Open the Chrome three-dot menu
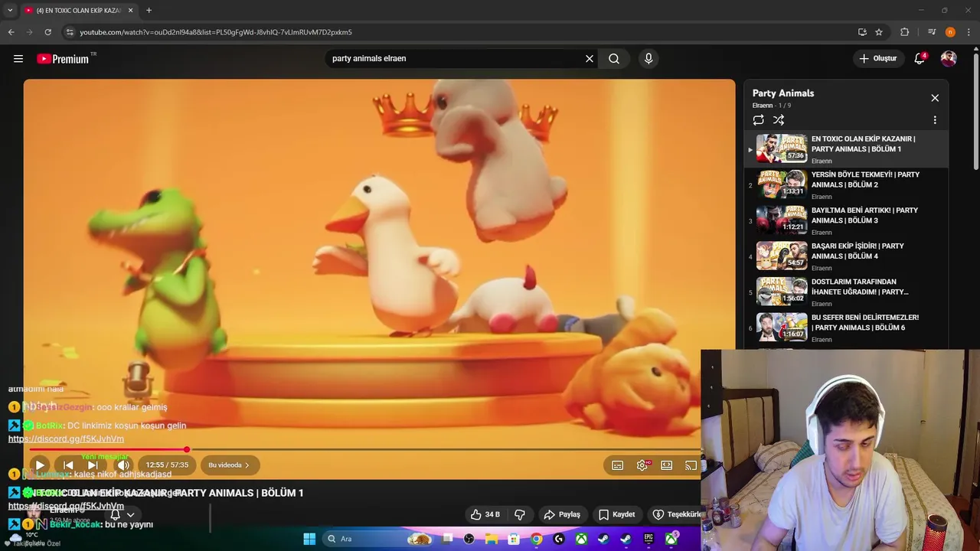This screenshot has width=980, height=551. (x=969, y=32)
